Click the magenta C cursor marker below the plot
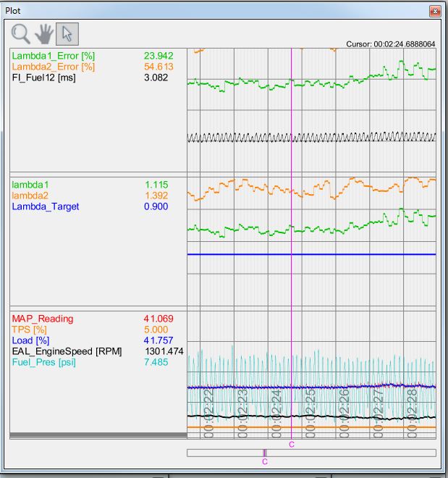 pos(292,445)
